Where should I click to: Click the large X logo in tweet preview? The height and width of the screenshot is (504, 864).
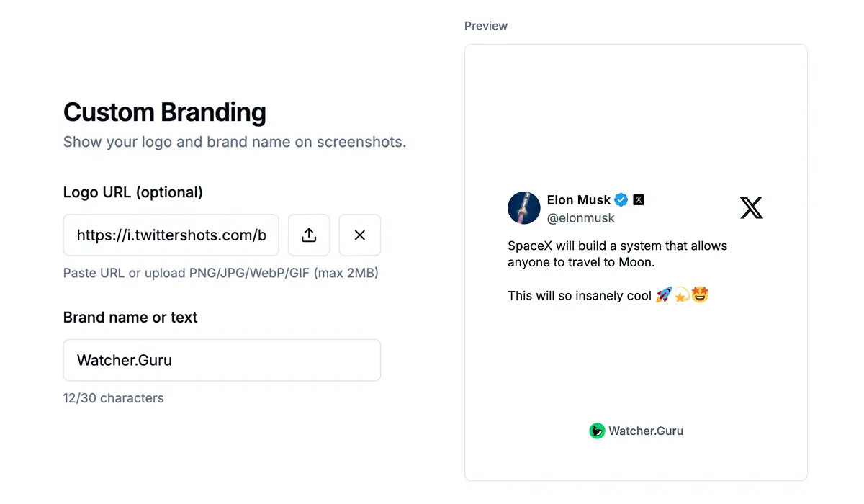tap(751, 208)
